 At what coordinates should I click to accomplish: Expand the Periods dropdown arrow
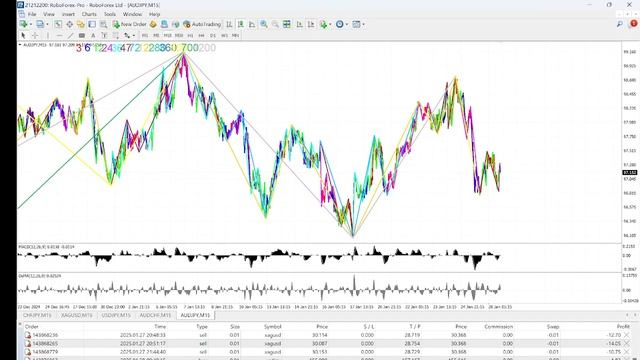pyautogui.click(x=347, y=24)
